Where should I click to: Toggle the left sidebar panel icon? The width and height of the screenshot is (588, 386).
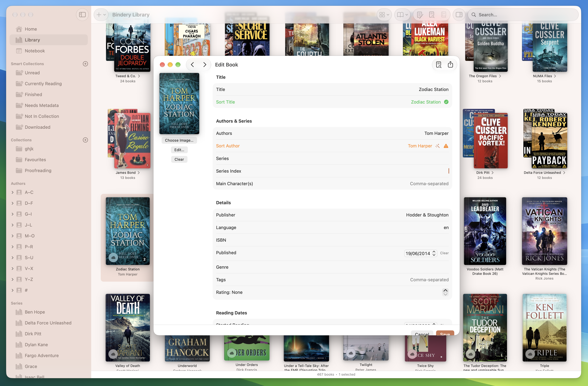click(x=82, y=15)
